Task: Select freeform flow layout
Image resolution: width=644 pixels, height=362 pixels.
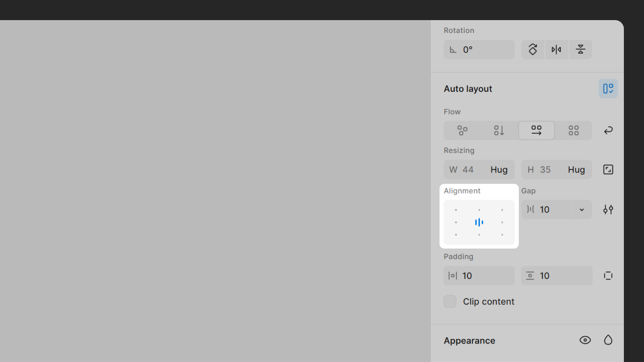Action: pyautogui.click(x=462, y=130)
